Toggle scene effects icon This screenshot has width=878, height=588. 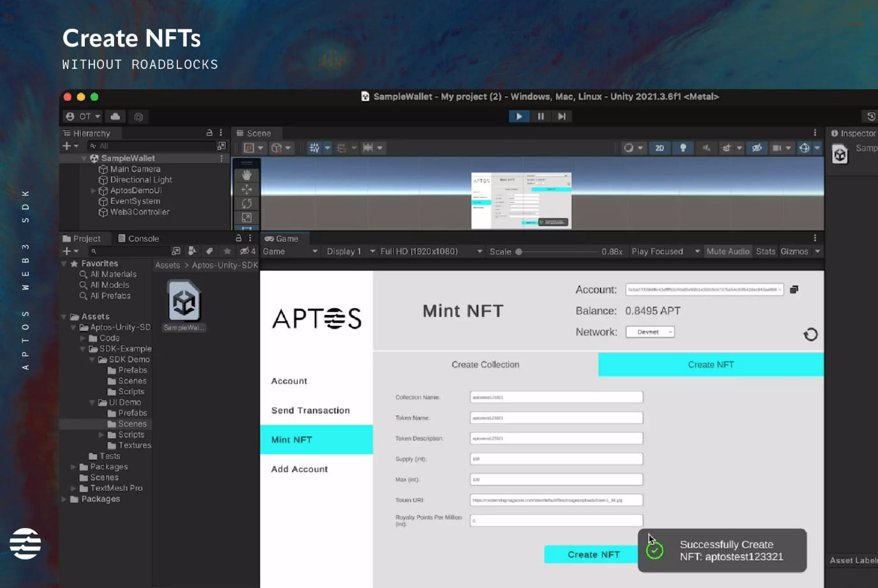click(726, 148)
